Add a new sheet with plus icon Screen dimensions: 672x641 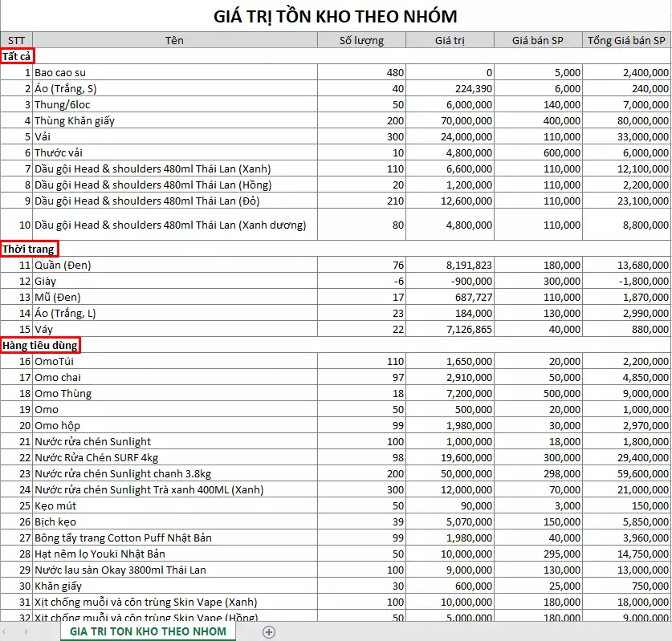point(269,631)
